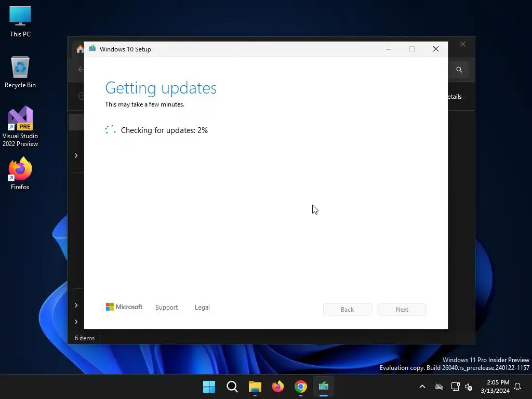532x399 pixels.
Task: Open network status tray icon
Action: click(x=455, y=387)
